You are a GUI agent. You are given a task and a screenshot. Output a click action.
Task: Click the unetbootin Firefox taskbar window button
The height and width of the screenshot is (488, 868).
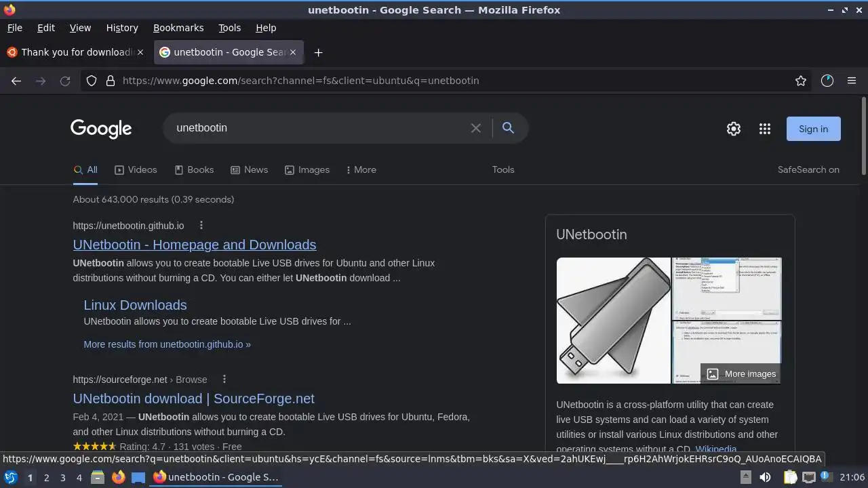pyautogui.click(x=216, y=477)
